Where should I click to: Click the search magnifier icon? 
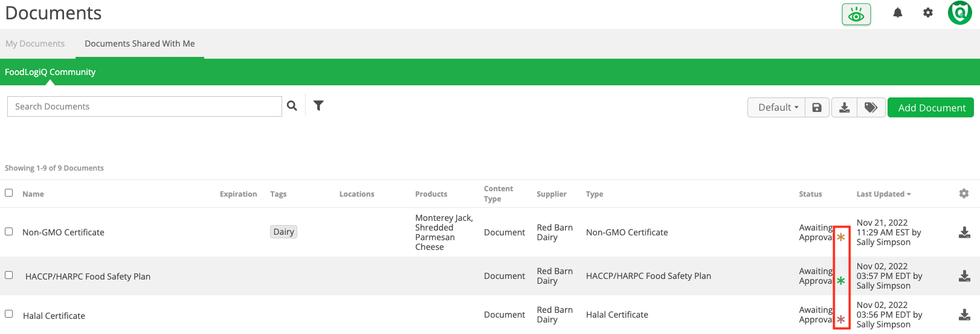(x=292, y=106)
